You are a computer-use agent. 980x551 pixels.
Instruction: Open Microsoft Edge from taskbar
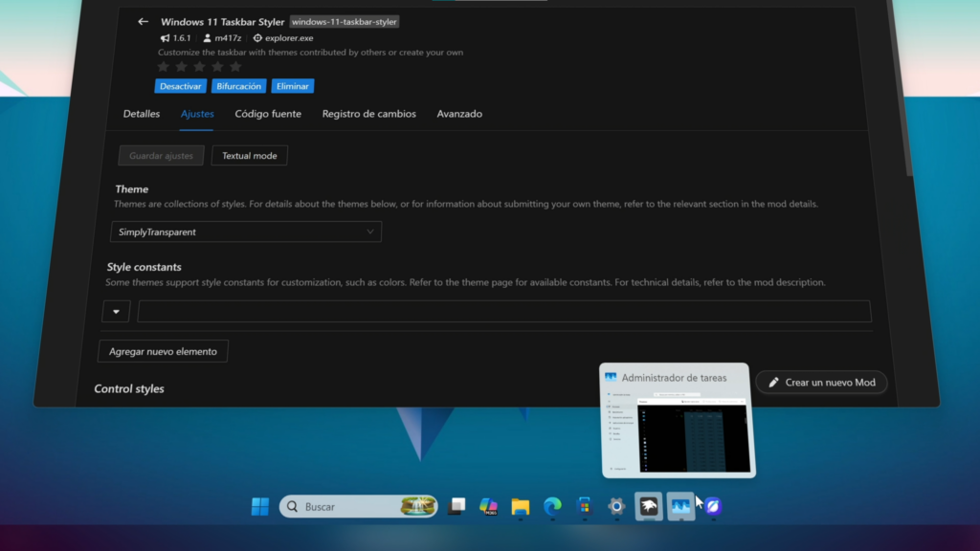(552, 506)
